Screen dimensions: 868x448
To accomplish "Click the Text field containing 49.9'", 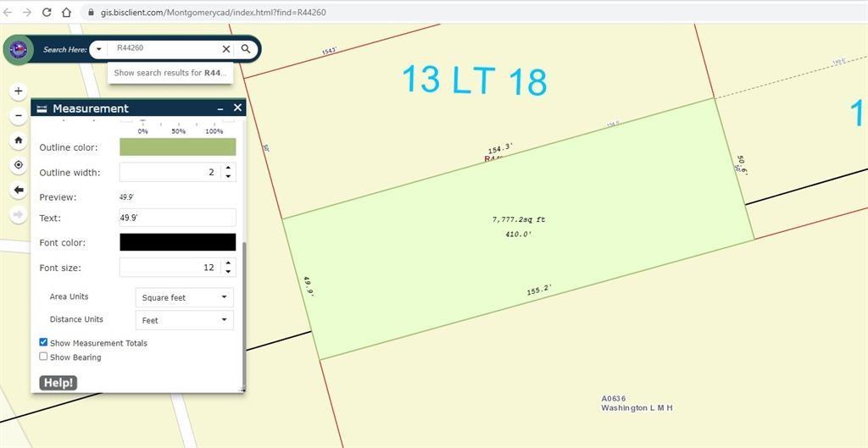I will point(178,218).
